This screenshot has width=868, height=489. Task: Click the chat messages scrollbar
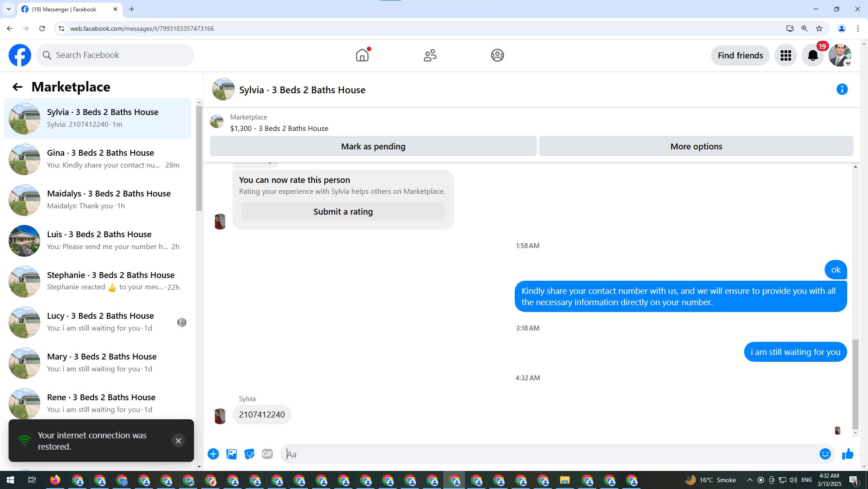tap(855, 384)
